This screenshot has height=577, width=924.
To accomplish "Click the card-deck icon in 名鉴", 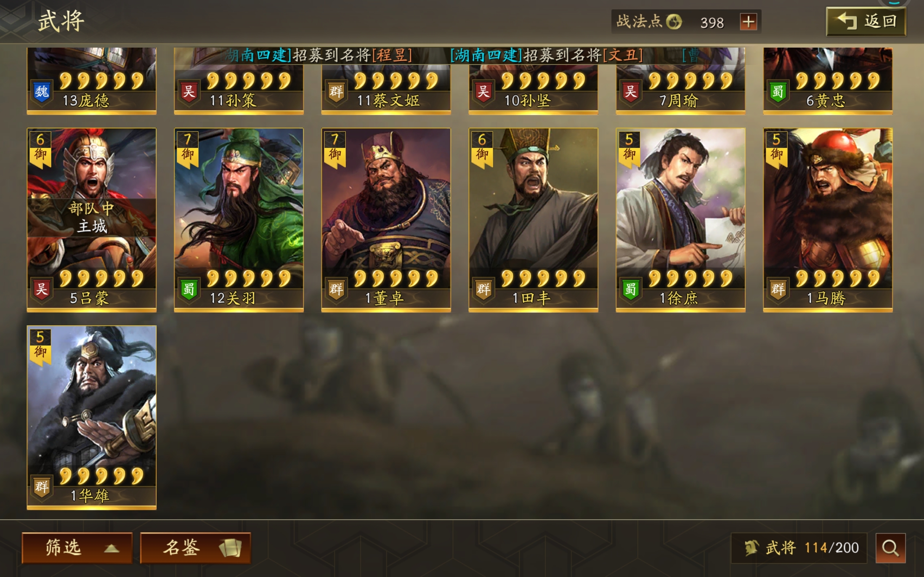I will pos(231,548).
